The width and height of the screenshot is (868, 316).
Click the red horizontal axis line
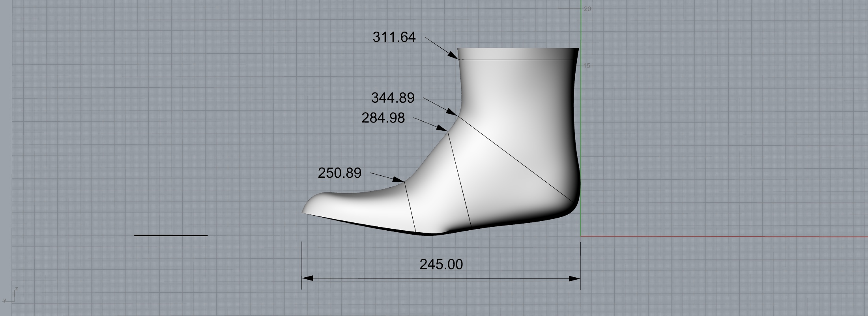coord(710,237)
